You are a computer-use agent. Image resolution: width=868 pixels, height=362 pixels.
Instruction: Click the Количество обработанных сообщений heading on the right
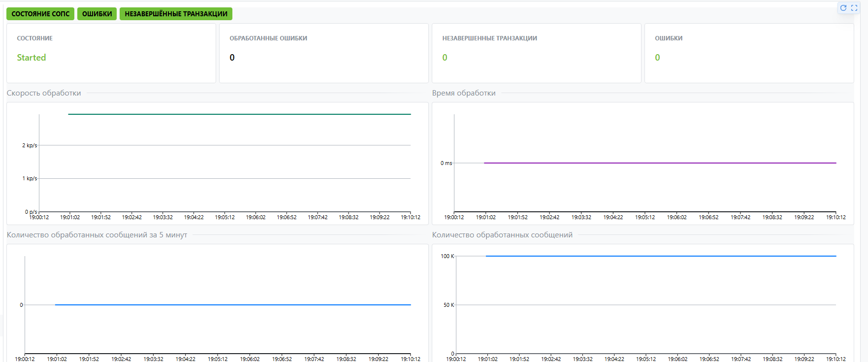(x=502, y=235)
